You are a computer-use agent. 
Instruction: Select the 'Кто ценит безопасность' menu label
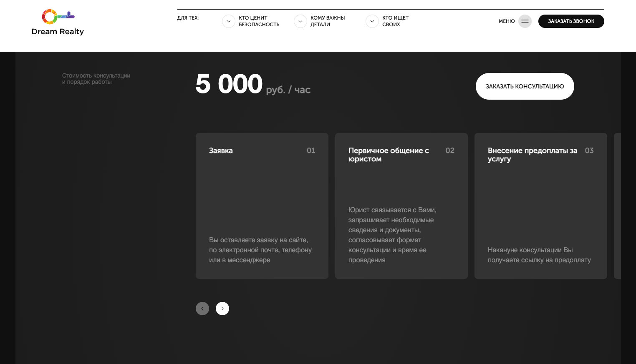pos(259,21)
